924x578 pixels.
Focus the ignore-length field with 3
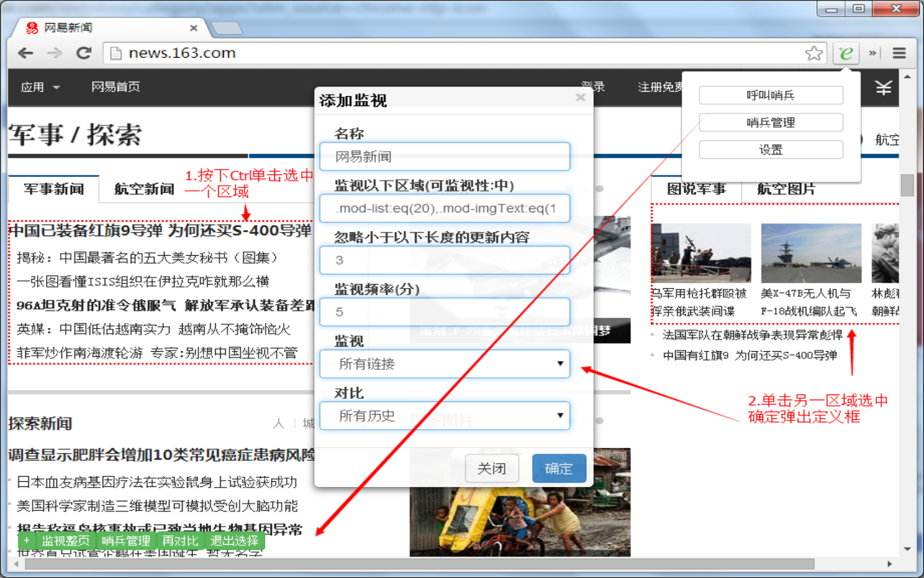click(x=445, y=260)
